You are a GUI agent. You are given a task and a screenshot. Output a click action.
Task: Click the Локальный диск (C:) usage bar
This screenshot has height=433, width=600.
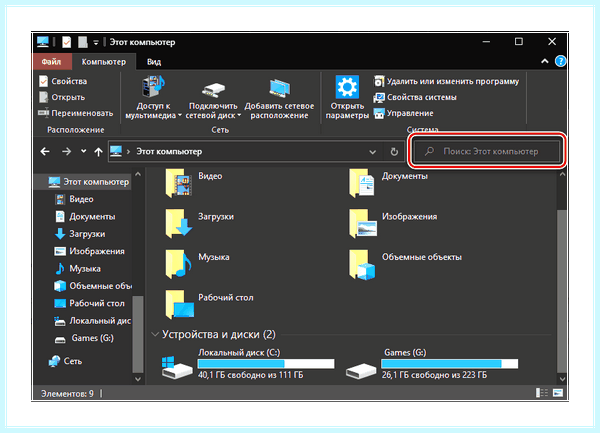point(266,363)
